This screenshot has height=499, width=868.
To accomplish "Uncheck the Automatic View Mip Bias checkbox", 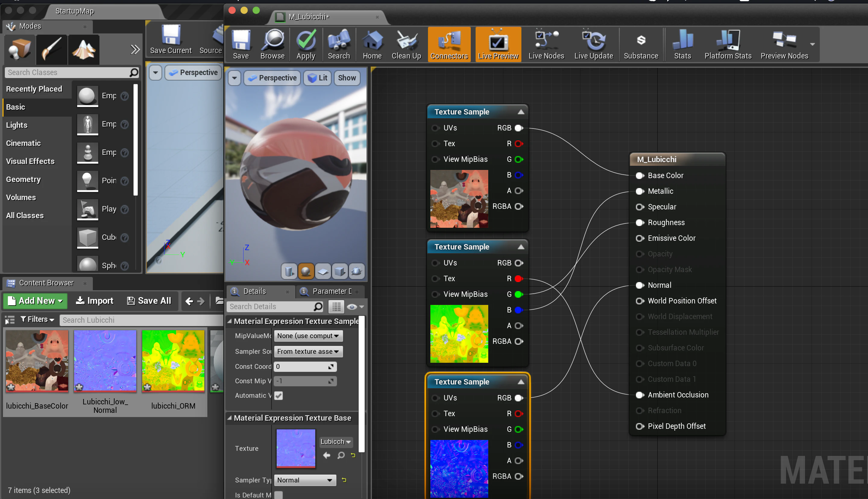I will pyautogui.click(x=278, y=396).
